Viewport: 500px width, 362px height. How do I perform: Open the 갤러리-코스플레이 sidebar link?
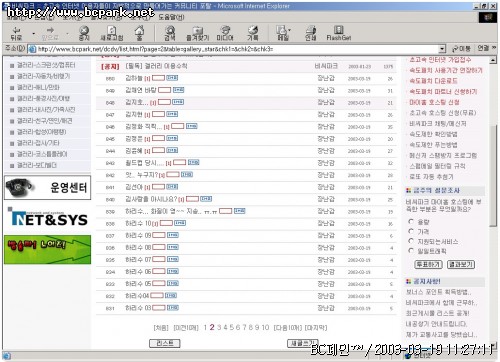[42, 154]
